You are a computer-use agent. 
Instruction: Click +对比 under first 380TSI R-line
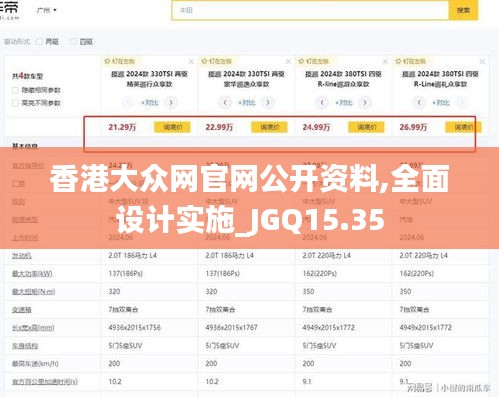click(x=344, y=103)
